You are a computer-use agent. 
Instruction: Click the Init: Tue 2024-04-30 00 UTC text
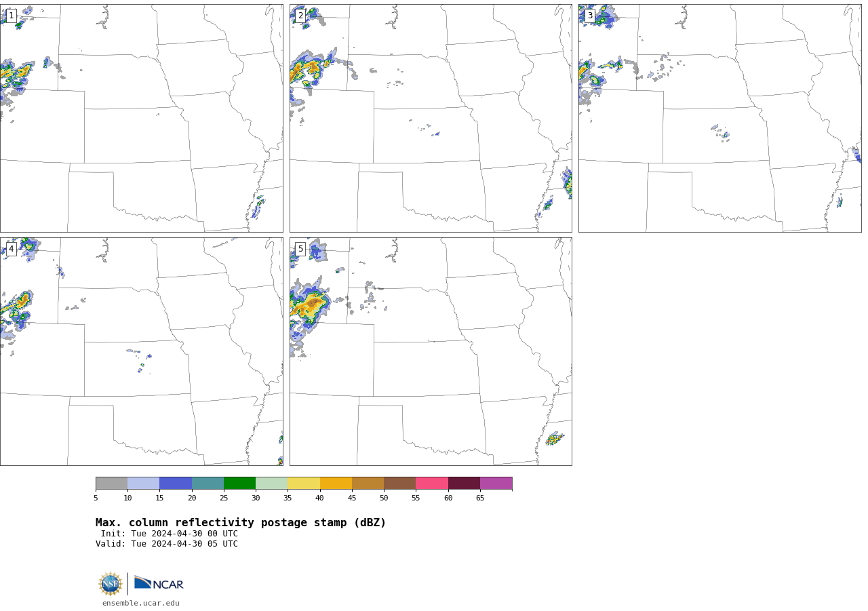click(170, 534)
